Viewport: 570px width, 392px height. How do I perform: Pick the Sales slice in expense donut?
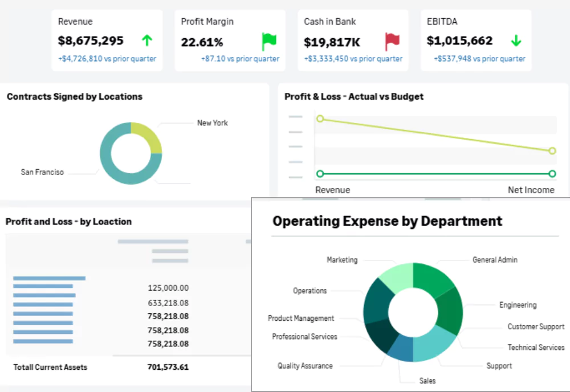tap(401, 349)
